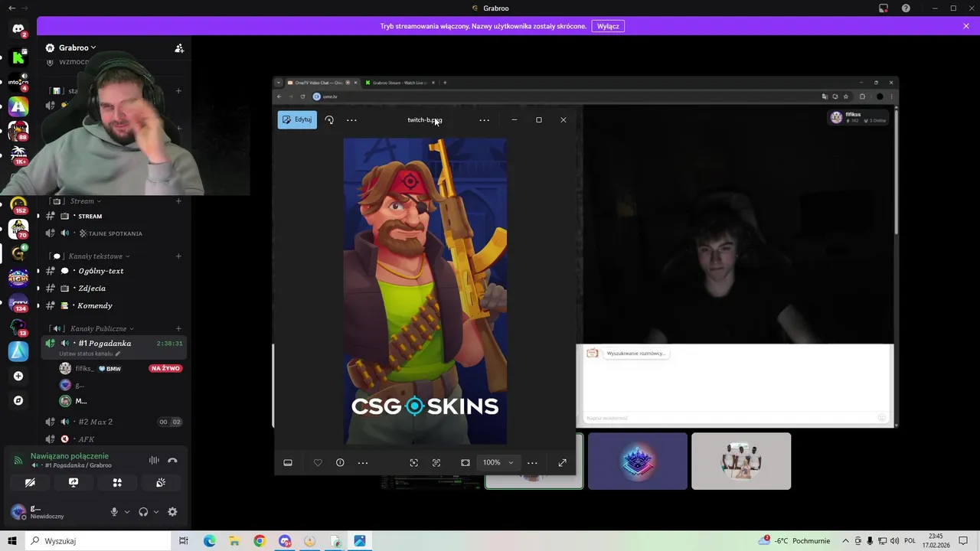Join the #2 Max 2 voice channel
This screenshot has height=551, width=980.
point(113,422)
